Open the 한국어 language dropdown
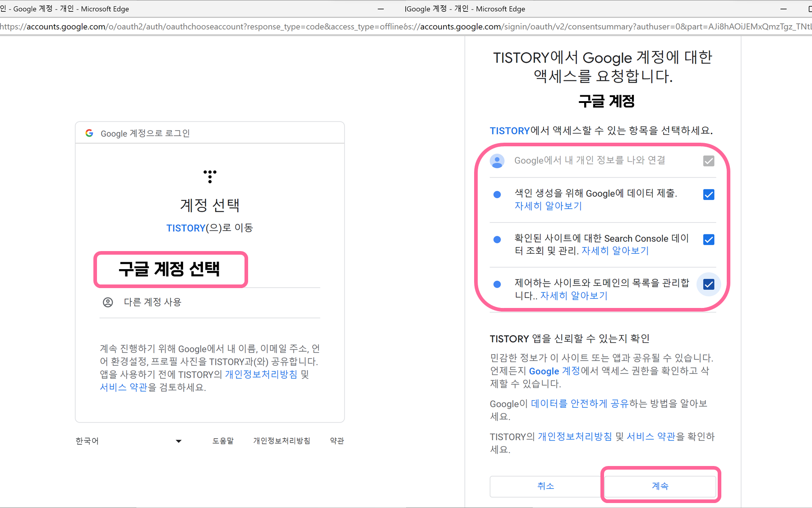The height and width of the screenshot is (508, 812). pos(129,441)
